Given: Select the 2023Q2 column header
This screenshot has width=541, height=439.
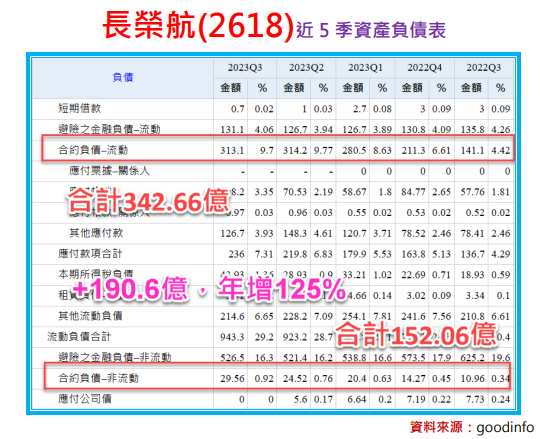Looking at the screenshot, I should point(306,68).
